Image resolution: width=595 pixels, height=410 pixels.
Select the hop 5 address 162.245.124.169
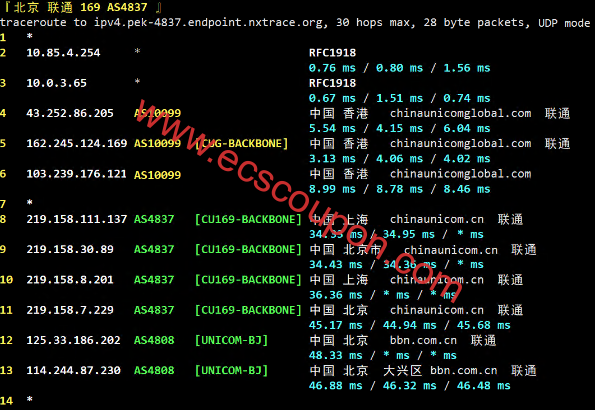(x=77, y=144)
